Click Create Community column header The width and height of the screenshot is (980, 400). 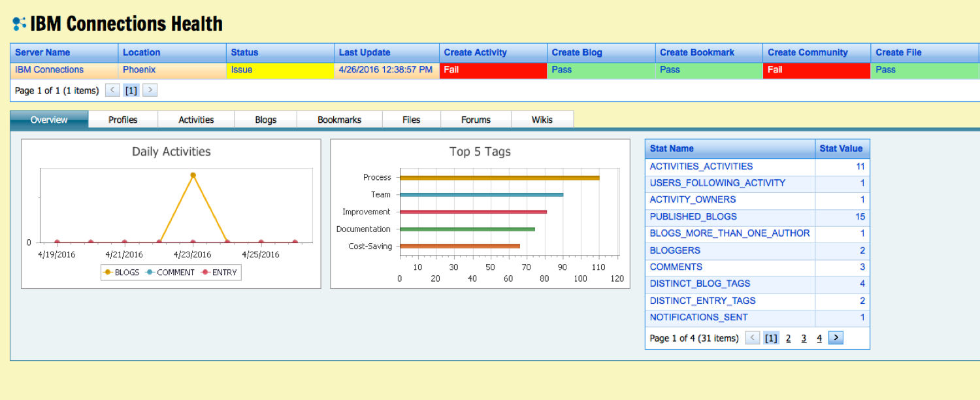pos(817,52)
